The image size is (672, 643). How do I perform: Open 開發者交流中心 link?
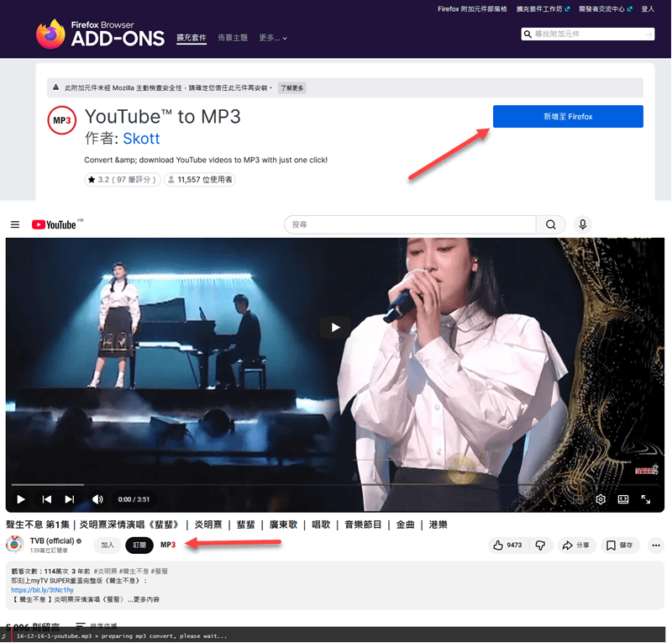point(605,9)
